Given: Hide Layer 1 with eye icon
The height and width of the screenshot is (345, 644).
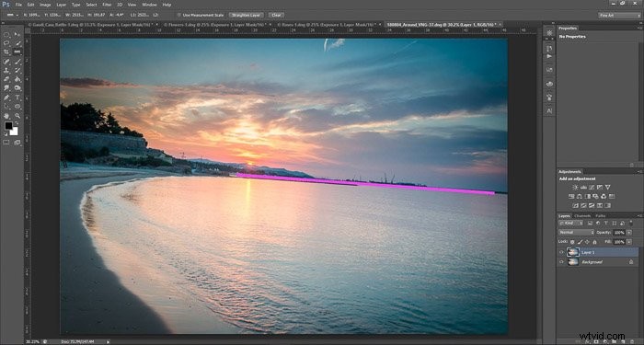Looking at the screenshot, I should coord(561,252).
